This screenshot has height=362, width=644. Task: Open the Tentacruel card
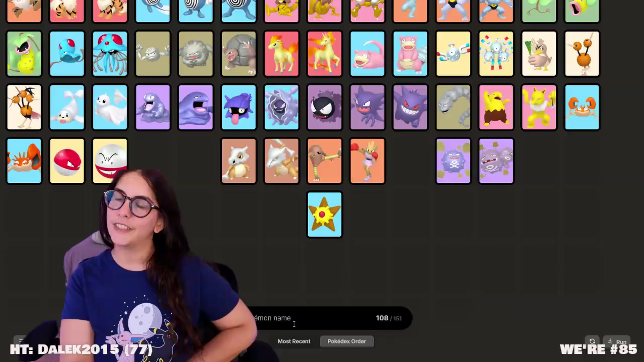(110, 54)
